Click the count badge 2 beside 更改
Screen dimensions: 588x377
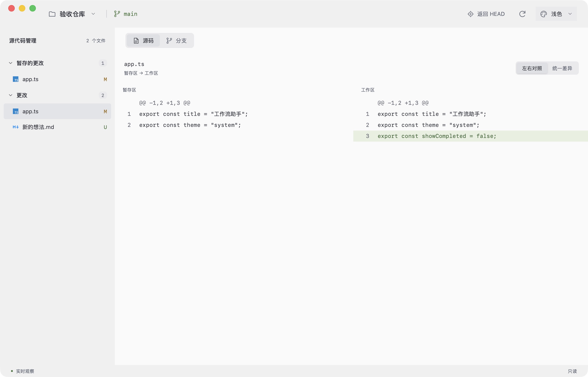103,95
